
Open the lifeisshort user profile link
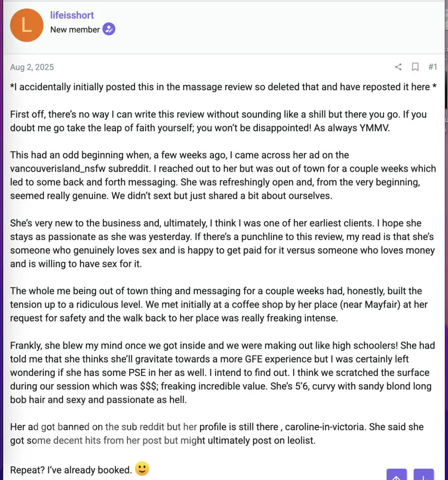coord(72,15)
